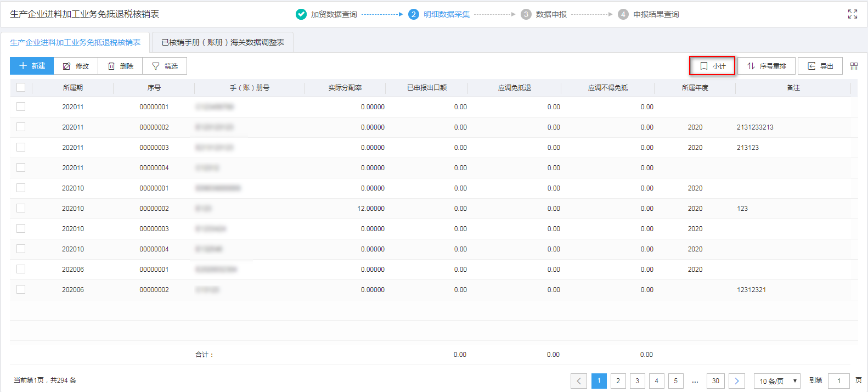Select the 生产企业进料加工业务免抵退税核销表 tab

75,42
